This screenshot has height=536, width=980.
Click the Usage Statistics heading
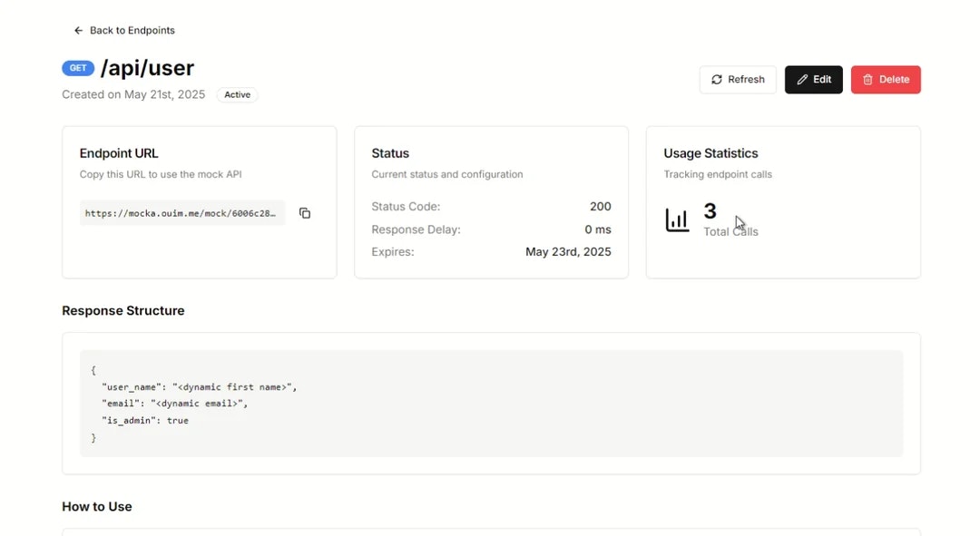710,153
